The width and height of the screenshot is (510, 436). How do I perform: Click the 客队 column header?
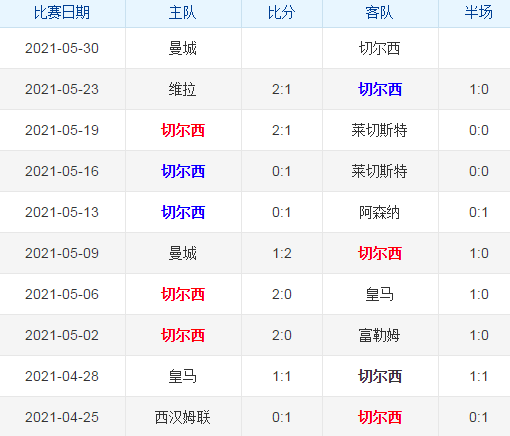[379, 13]
